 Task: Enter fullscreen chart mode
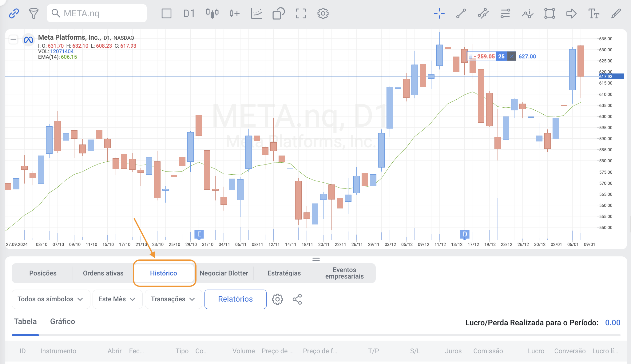click(x=301, y=14)
